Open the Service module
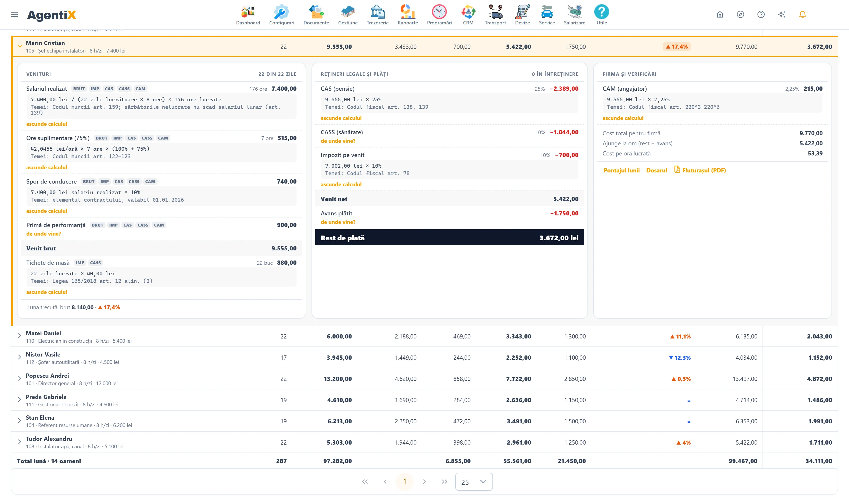The height and width of the screenshot is (504, 849). click(547, 15)
